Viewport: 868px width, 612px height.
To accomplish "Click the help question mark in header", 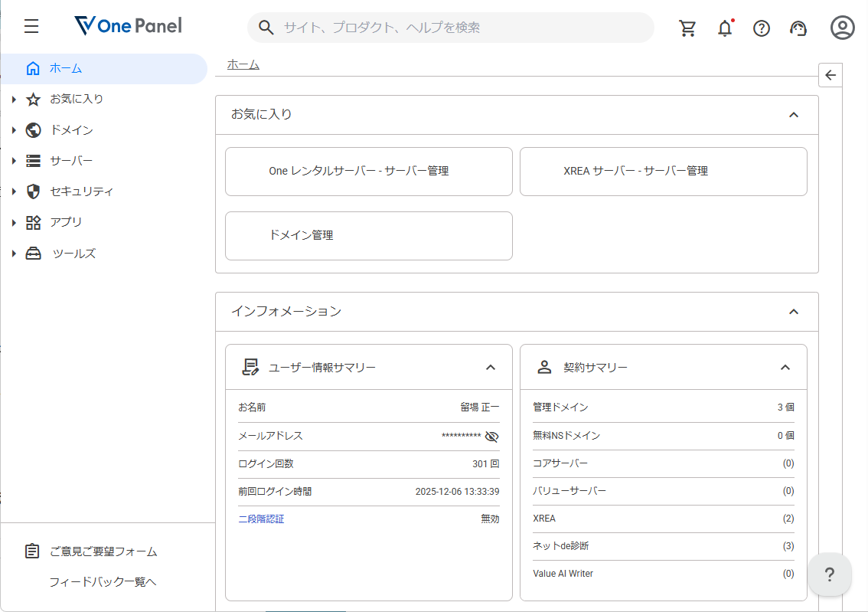I will click(x=761, y=28).
